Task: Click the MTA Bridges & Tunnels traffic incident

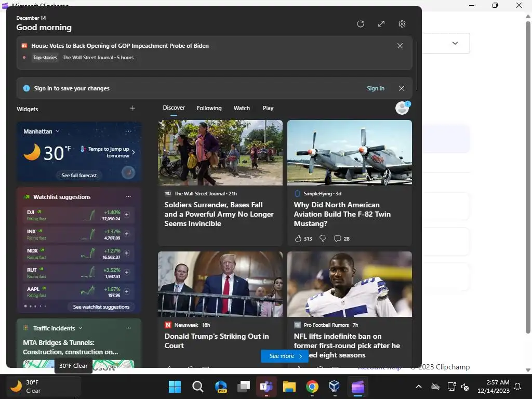Action: tap(71, 347)
